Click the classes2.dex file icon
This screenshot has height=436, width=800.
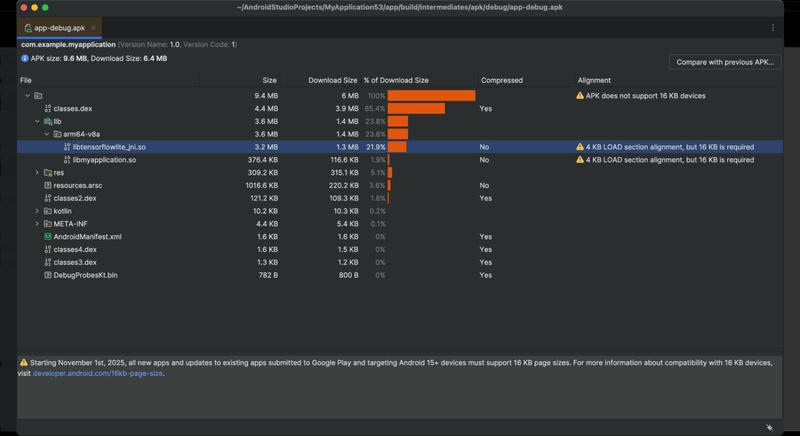coord(47,198)
